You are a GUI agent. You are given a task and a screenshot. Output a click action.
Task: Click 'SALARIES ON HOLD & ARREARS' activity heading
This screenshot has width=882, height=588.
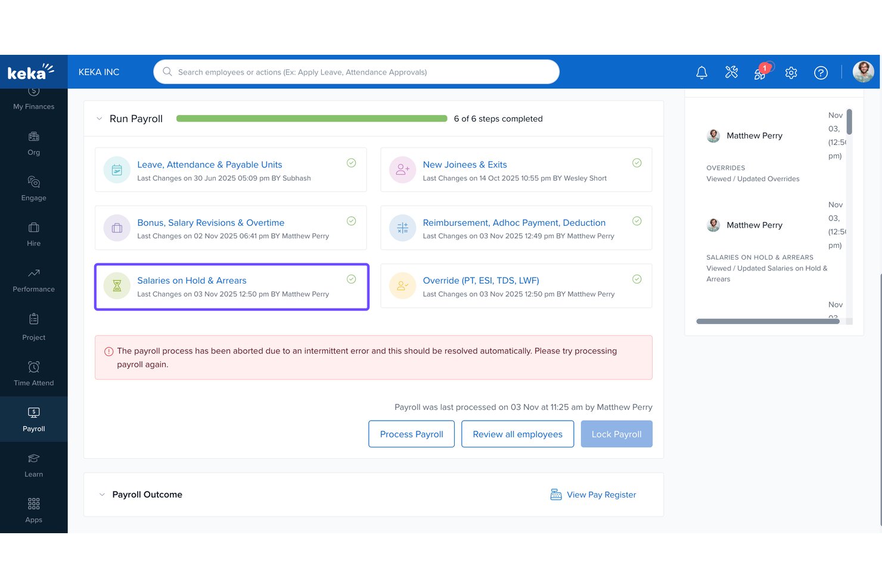coord(760,257)
